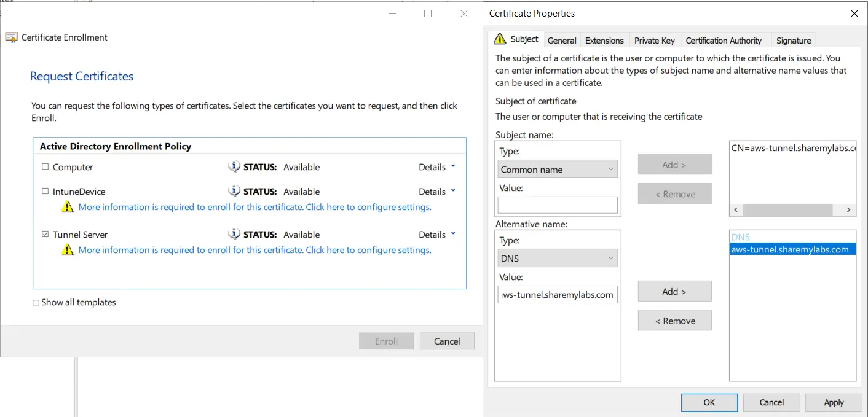Screen dimensions: 868x417
Task: Switch to the Extensions tab
Action: pyautogui.click(x=604, y=41)
